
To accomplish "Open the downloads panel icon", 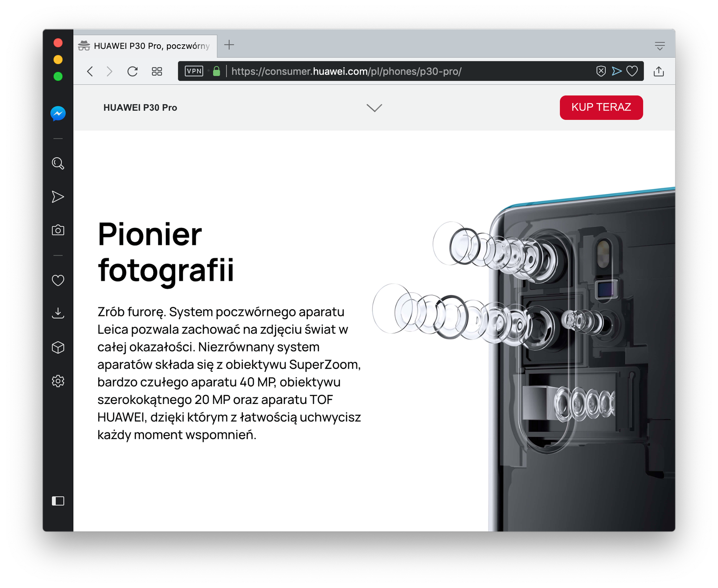I will 58,313.
